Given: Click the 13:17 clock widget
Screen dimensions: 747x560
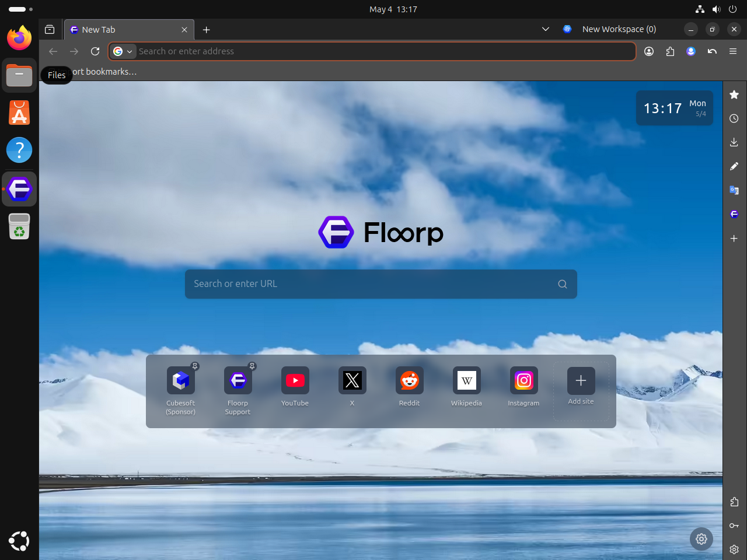Looking at the screenshot, I should coord(675,108).
